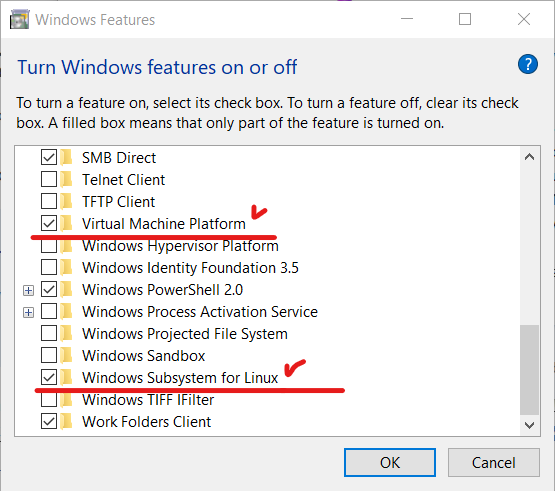Enable the Windows Projected File System checkbox
This screenshot has height=491, width=555.
point(49,333)
